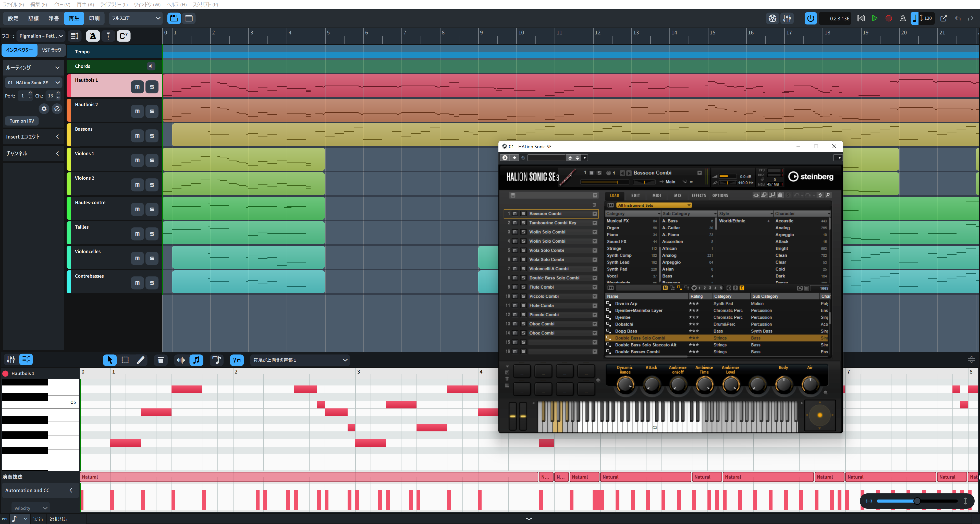Mute the Violoncelles track
This screenshot has height=524, width=980.
137,258
